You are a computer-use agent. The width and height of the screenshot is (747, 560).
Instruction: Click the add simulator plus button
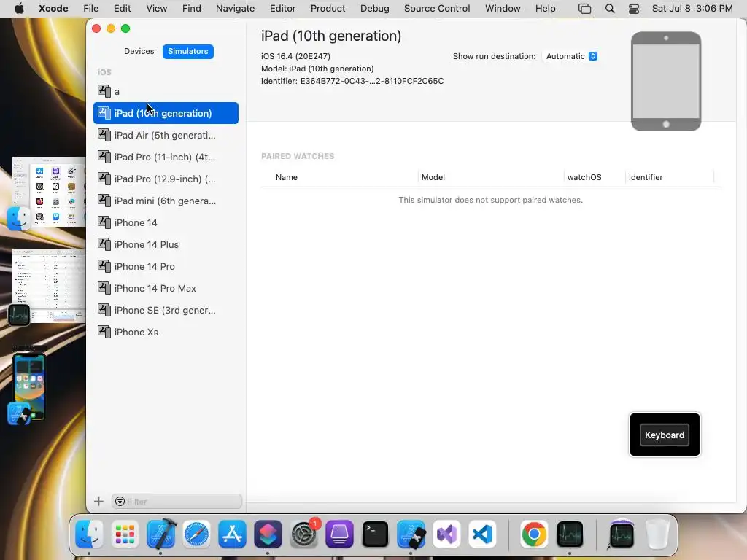click(x=98, y=501)
